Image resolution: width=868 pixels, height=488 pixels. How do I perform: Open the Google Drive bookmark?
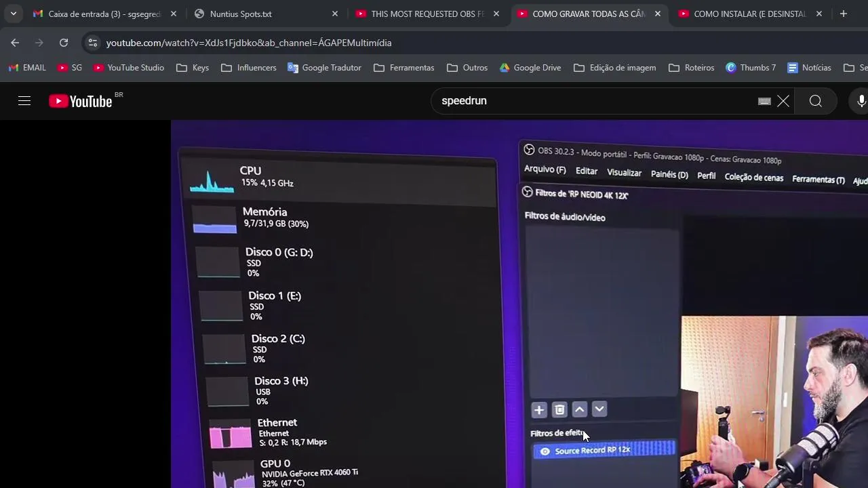click(x=530, y=68)
